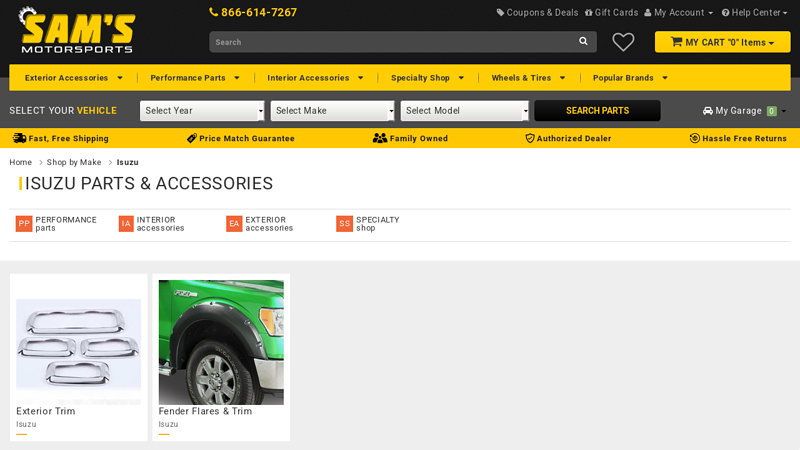
Task: Open the Exterior Accessories menu
Action: (x=73, y=78)
